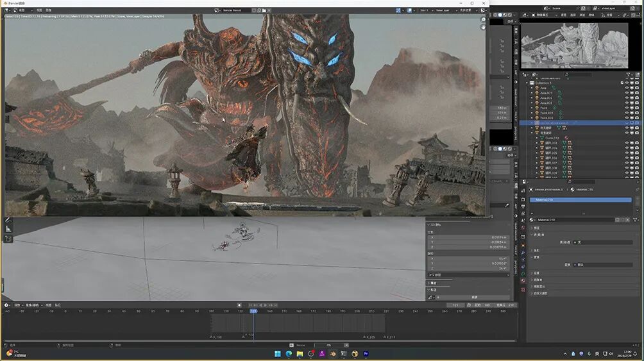644x361 pixels.
Task: Click the Windows Start button
Action: [278, 353]
